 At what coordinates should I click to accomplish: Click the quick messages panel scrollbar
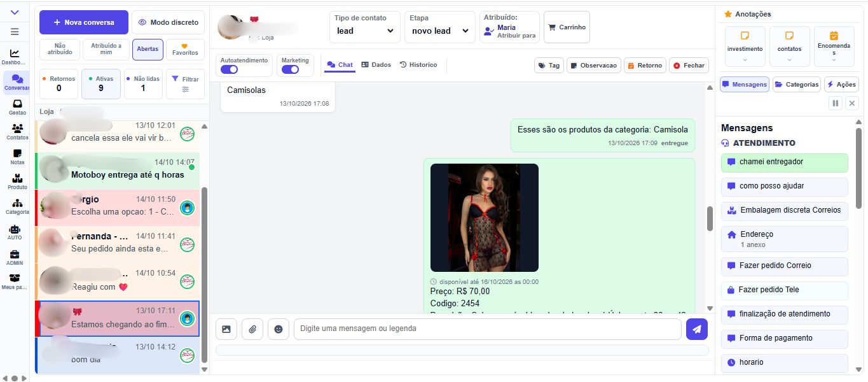point(858,169)
